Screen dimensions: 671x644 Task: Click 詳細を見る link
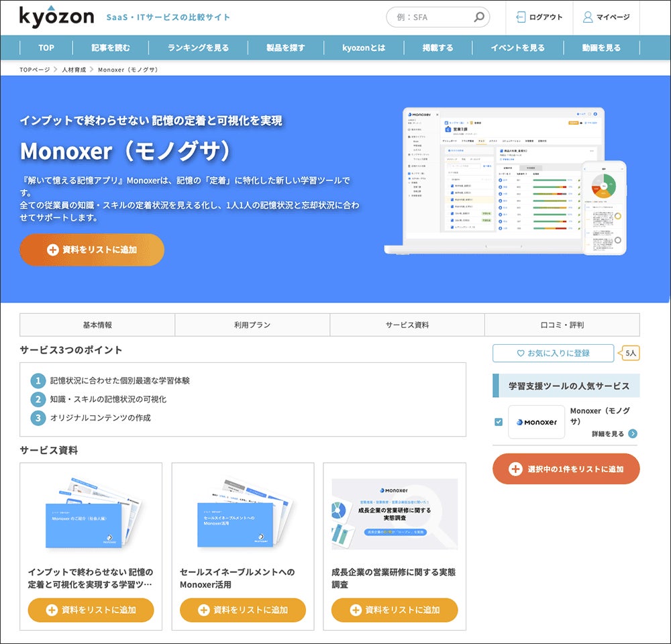(x=608, y=434)
